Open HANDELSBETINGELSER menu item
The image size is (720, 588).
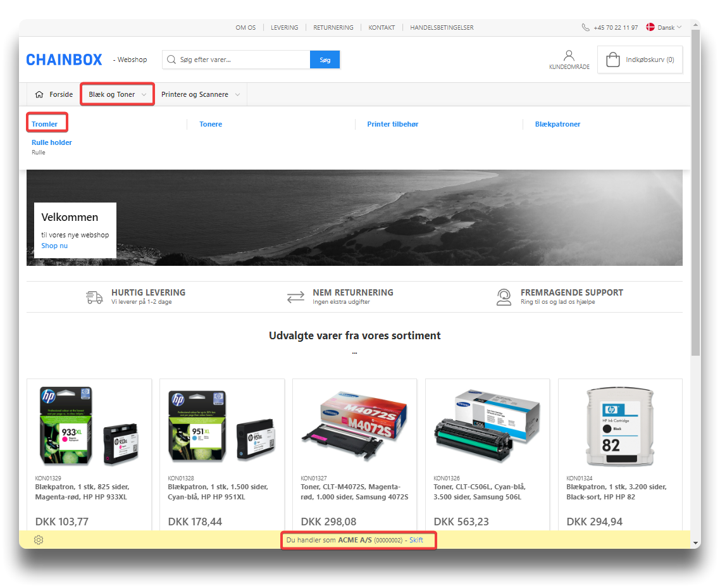click(442, 28)
